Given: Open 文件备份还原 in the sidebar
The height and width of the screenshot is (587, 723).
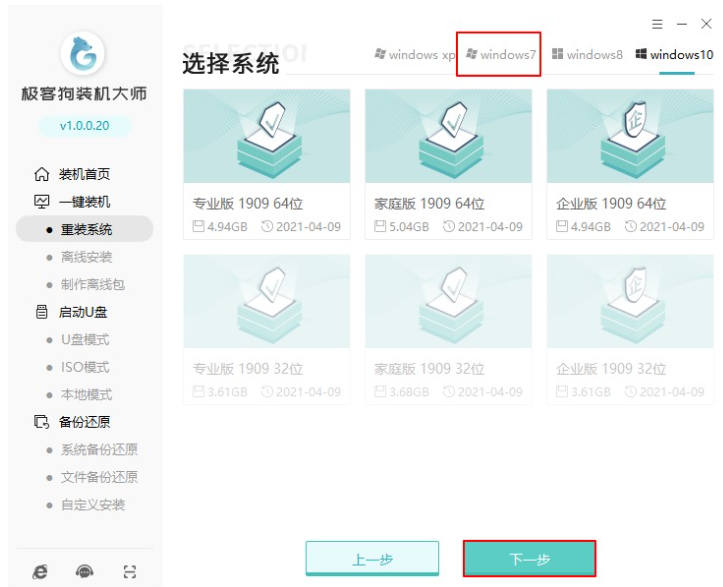Looking at the screenshot, I should coord(99,477).
